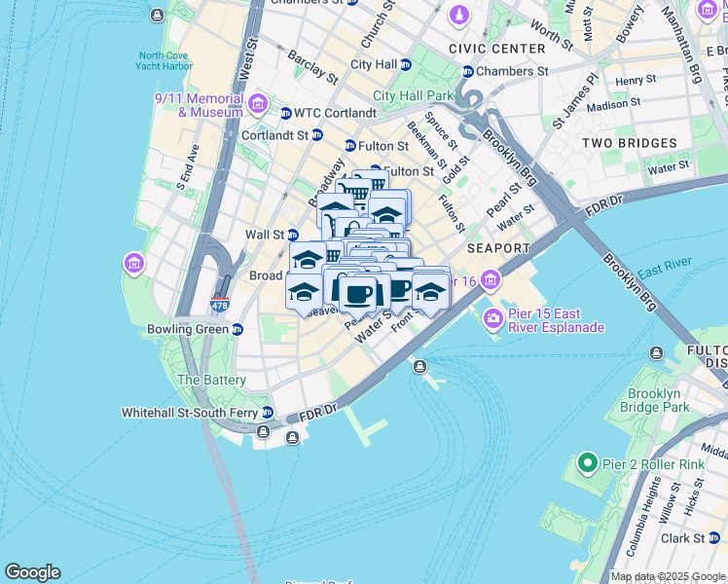Select the City Hall subway station icon

[405, 64]
